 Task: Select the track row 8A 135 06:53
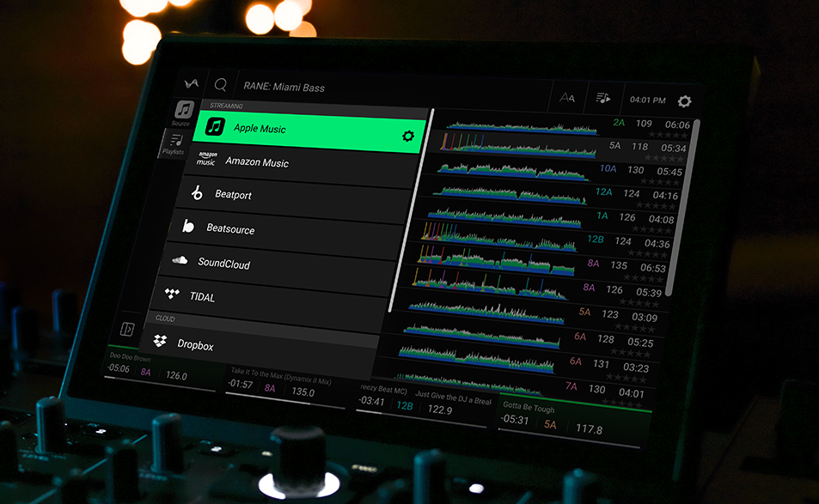540,266
